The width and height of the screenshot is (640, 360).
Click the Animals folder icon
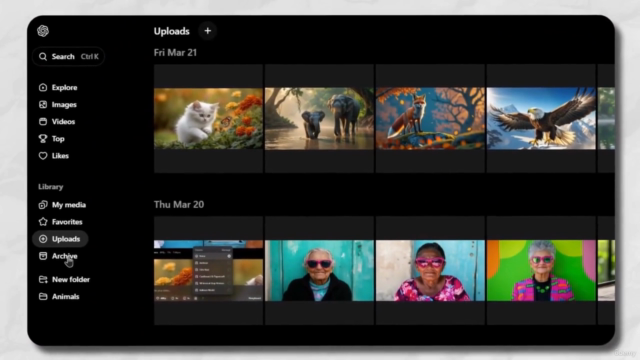coord(43,297)
